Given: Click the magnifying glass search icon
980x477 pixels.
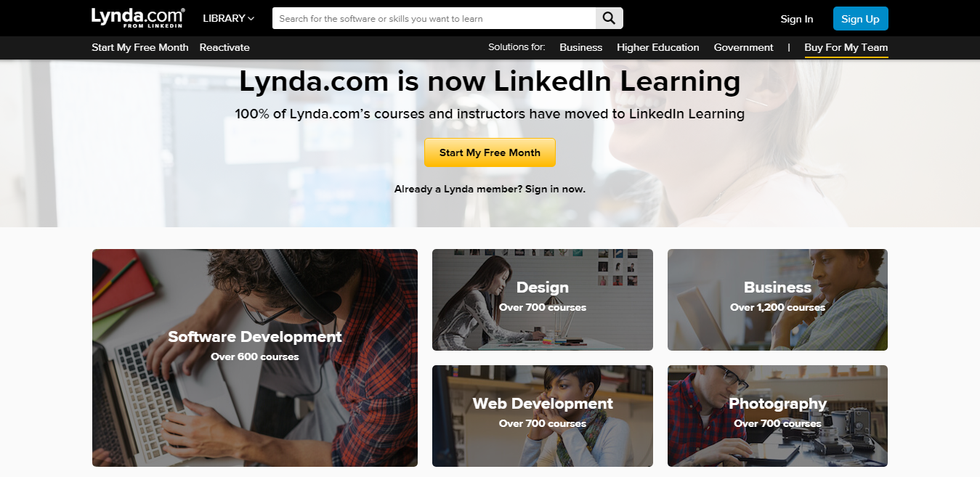Looking at the screenshot, I should 609,18.
